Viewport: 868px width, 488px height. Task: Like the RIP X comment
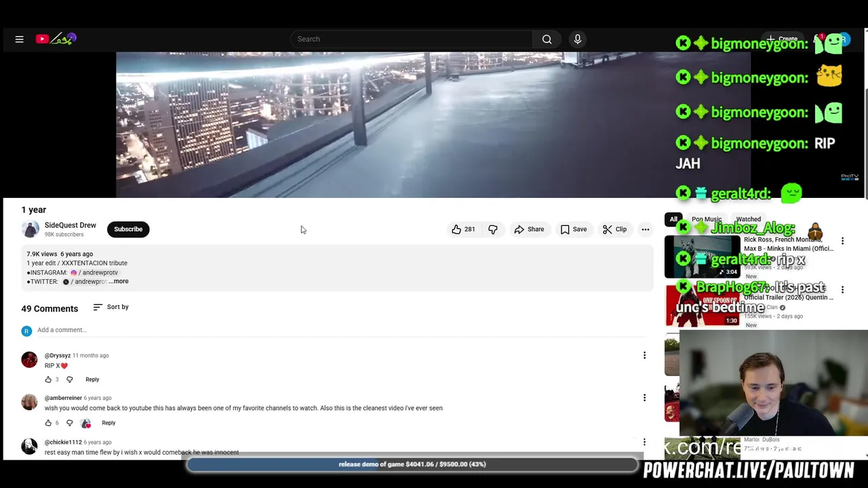[48, 380]
